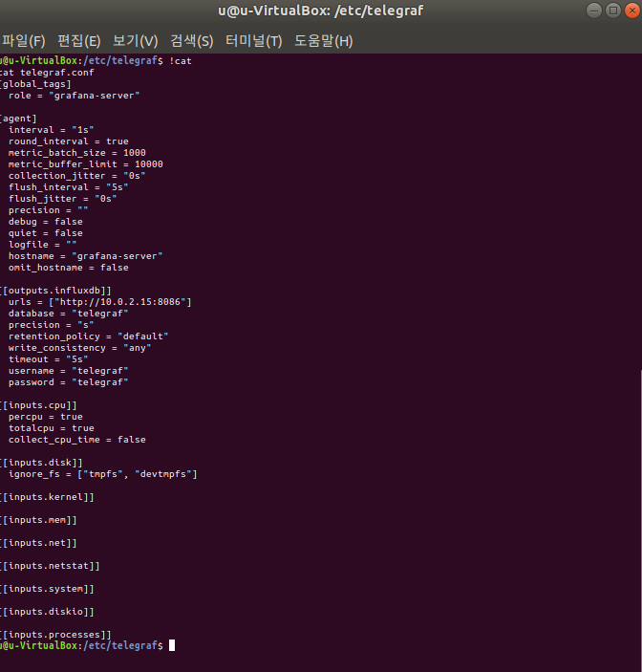Viewport: 642px width, 672px height.
Task: Click the 'collection_jitter = "0s"' line
Action: click(77, 176)
